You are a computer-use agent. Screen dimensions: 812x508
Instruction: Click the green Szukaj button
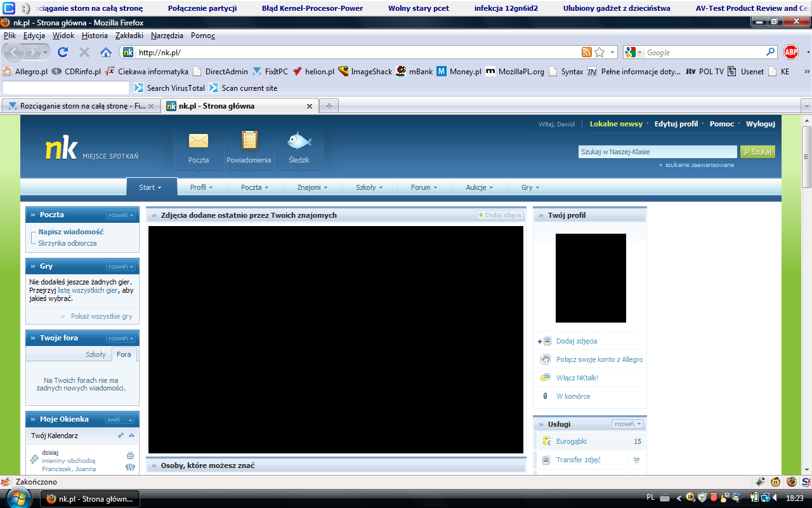[757, 152]
